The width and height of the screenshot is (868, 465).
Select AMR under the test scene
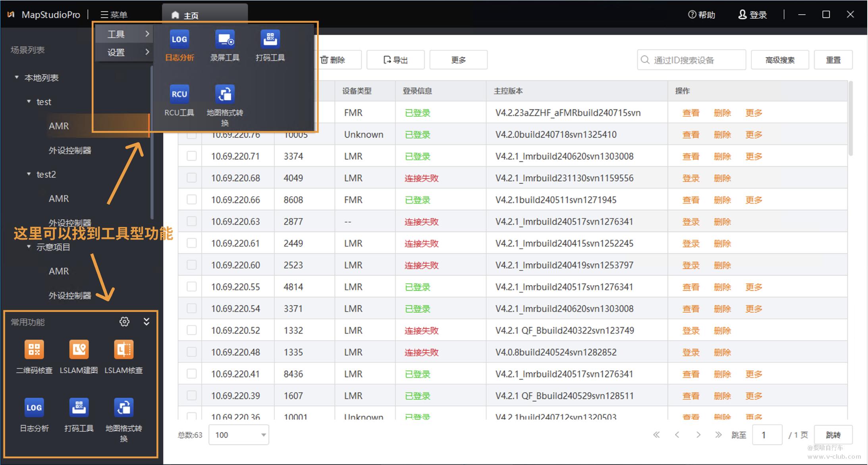pyautogui.click(x=59, y=126)
